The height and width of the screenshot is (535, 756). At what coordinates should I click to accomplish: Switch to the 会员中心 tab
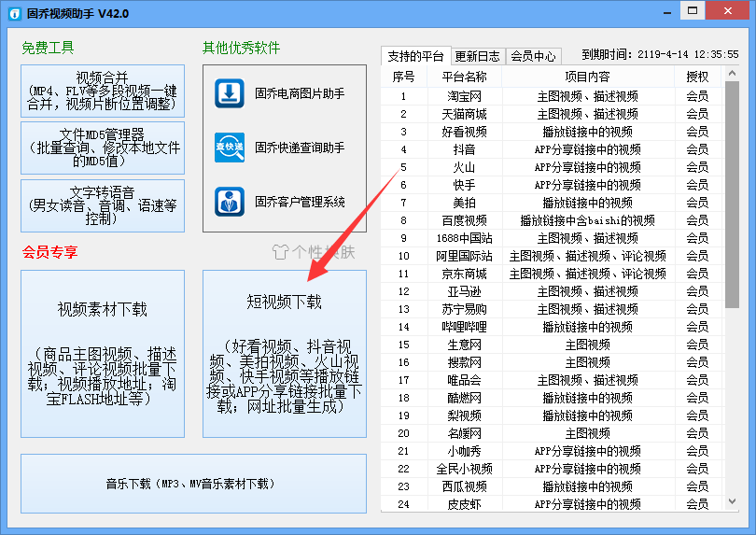point(533,56)
